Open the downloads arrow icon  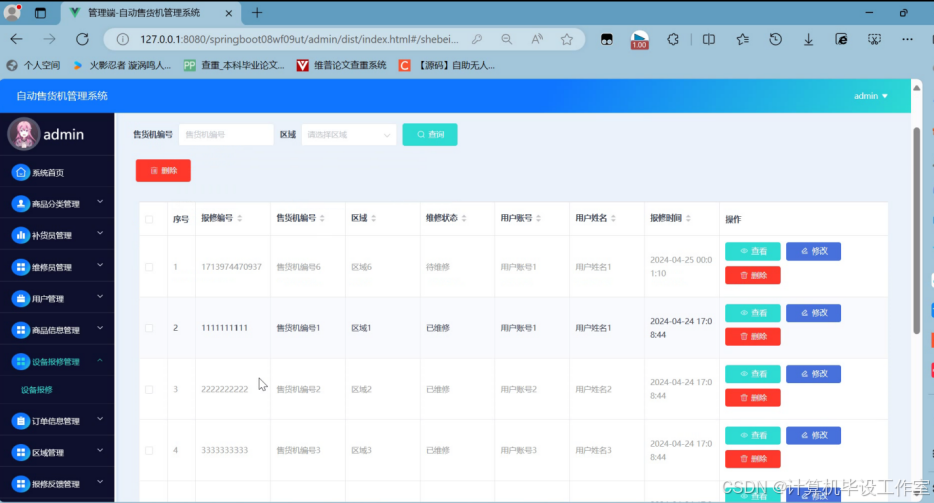point(808,39)
